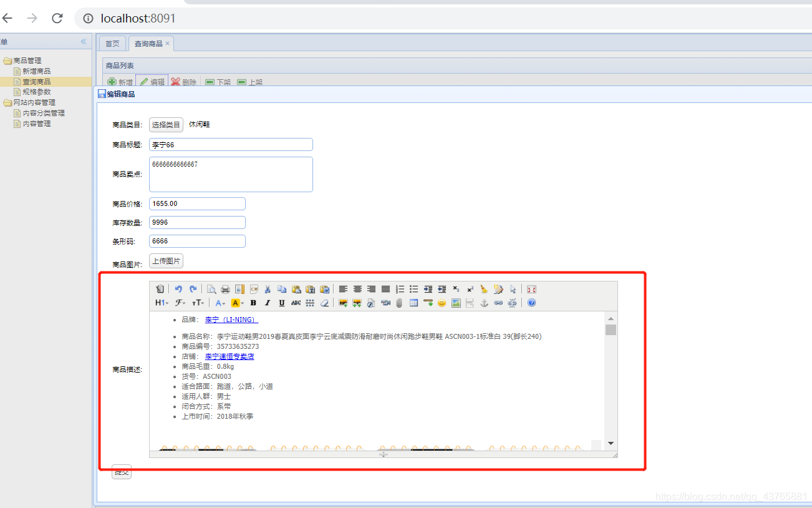Insert media video icon
The width and height of the screenshot is (812, 508).
385,303
